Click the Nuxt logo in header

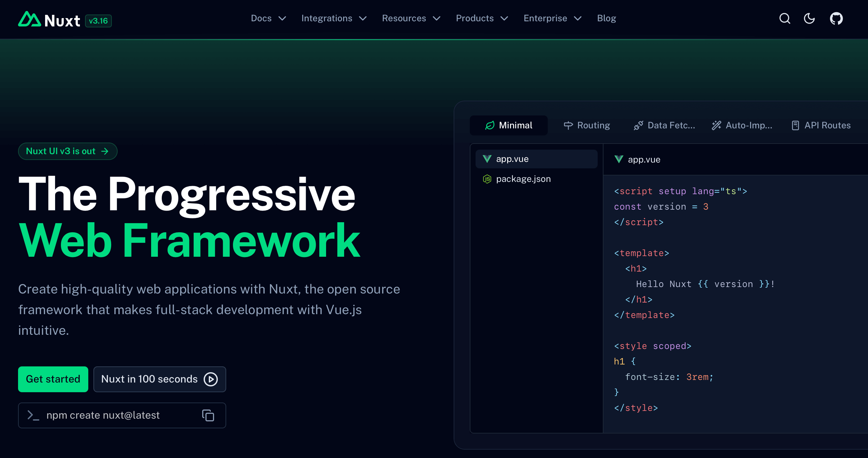click(x=49, y=20)
